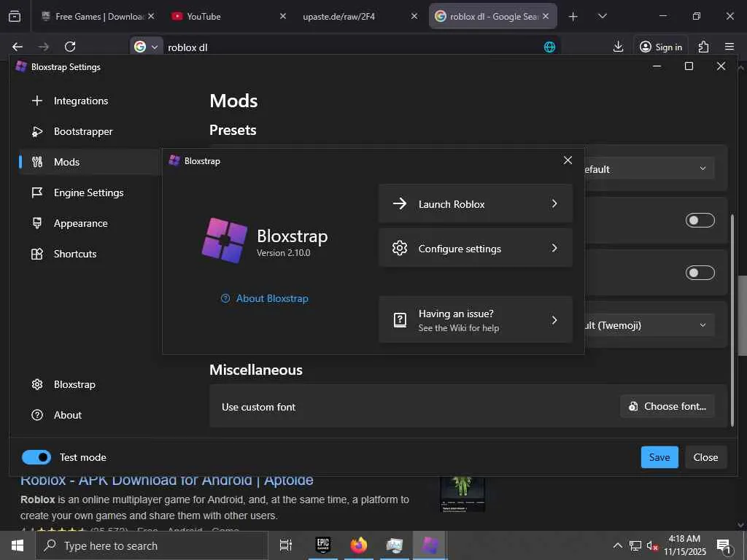
Task: Click the help question icon in dialog
Action: [400, 320]
